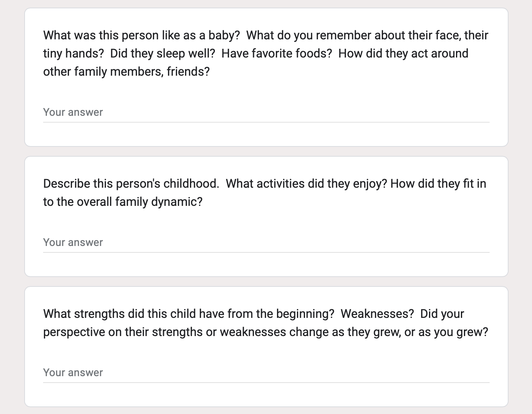
Task: Click 'How did they fit in' phrase
Action: [x=438, y=184]
